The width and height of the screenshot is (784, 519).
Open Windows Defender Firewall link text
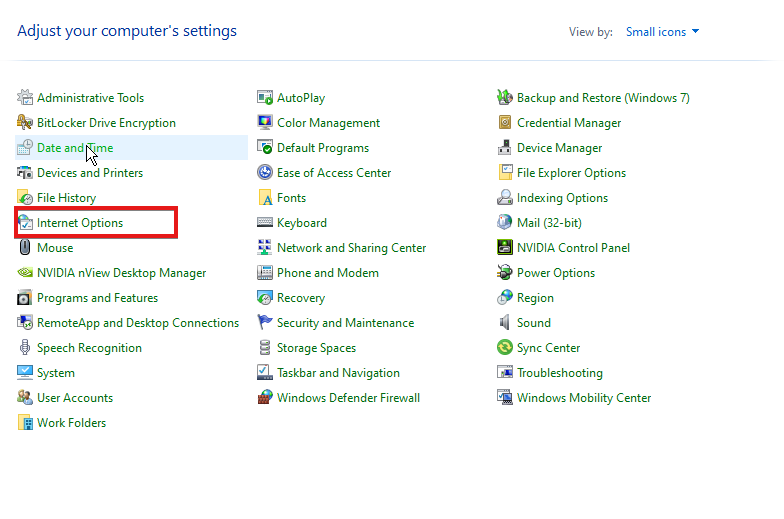(x=348, y=398)
